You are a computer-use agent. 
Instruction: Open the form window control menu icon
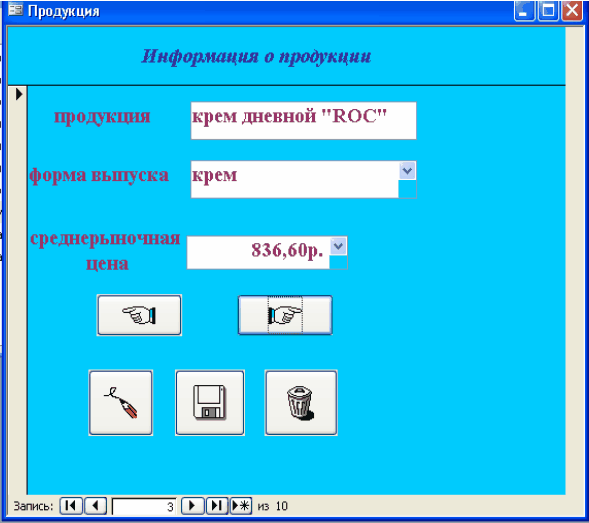tap(15, 10)
